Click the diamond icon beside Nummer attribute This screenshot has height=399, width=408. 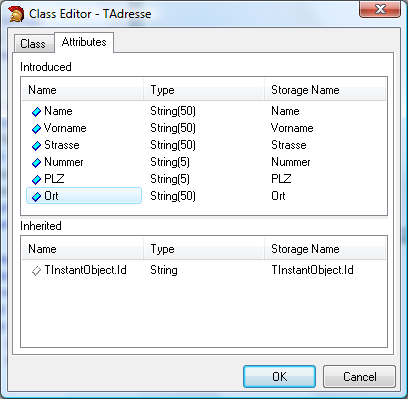[x=36, y=163]
